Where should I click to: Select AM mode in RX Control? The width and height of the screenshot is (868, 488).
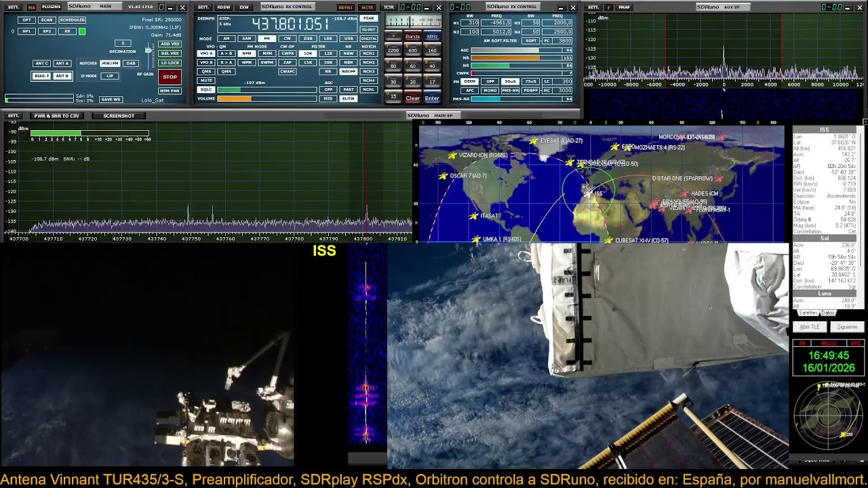tap(226, 39)
